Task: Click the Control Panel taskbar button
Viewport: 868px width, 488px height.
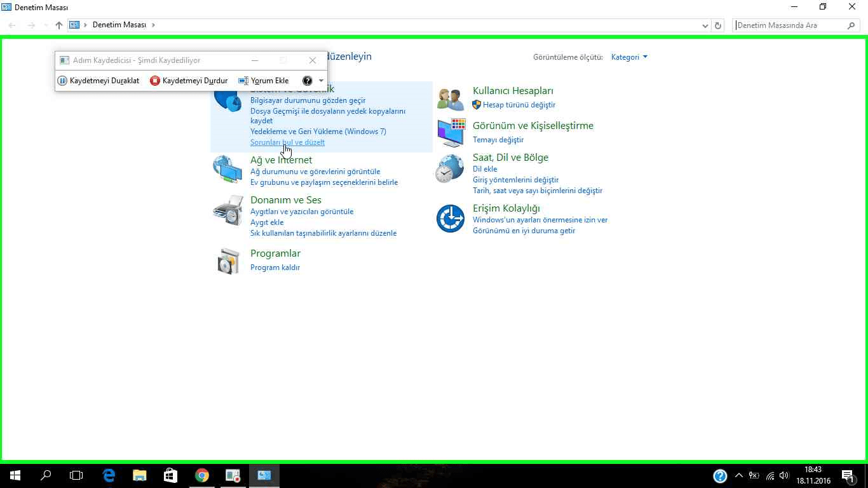Action: coord(264,475)
